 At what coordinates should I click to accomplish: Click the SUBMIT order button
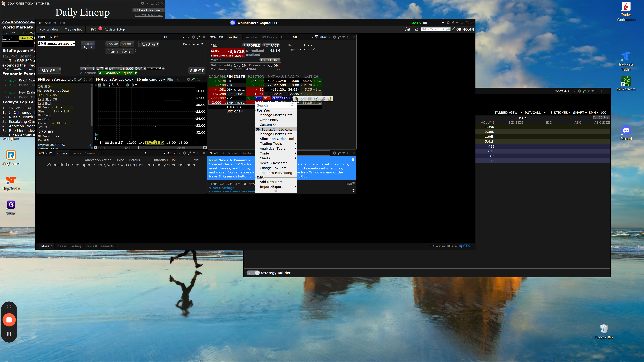click(x=197, y=71)
